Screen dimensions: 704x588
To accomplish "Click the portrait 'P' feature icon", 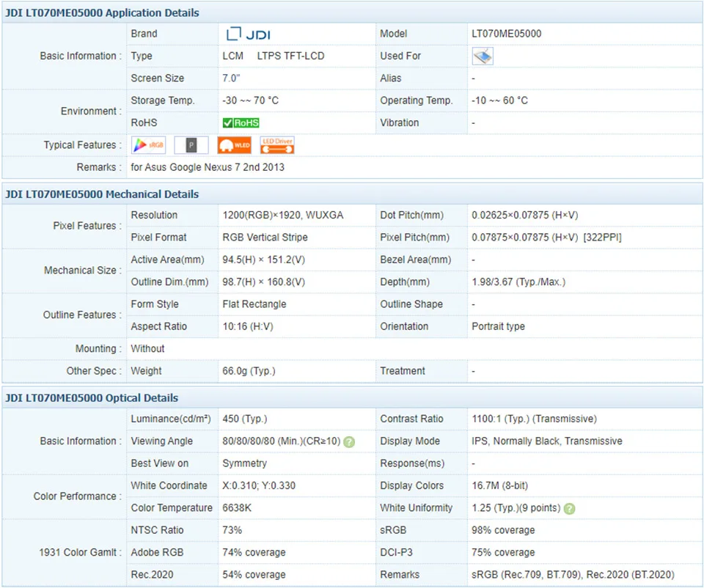I will point(191,145).
